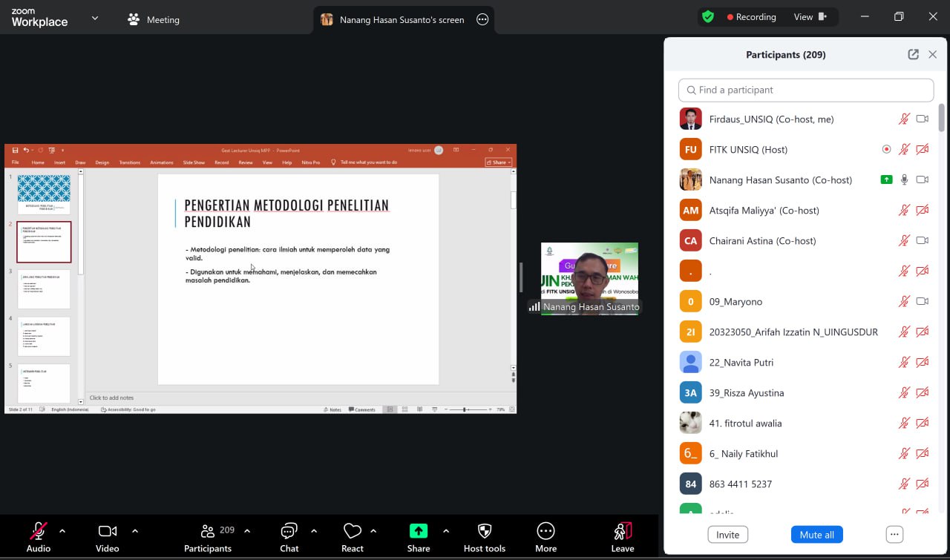This screenshot has width=950, height=560.
Task: Toggle mute for Nanang Hasan Susanto
Action: pyautogui.click(x=904, y=179)
